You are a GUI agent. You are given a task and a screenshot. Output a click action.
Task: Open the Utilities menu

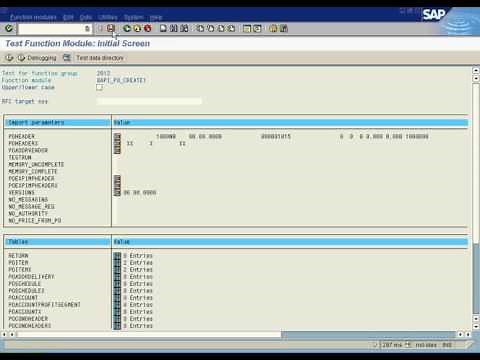pyautogui.click(x=108, y=17)
